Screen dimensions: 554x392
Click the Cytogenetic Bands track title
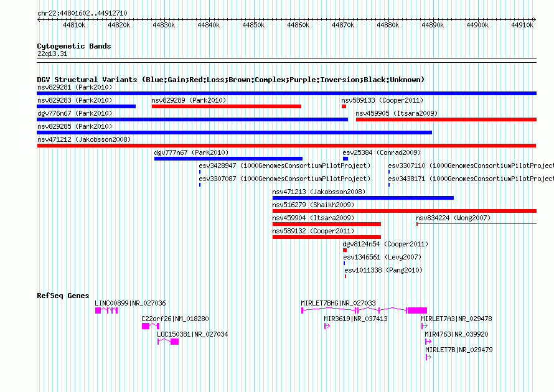74,46
